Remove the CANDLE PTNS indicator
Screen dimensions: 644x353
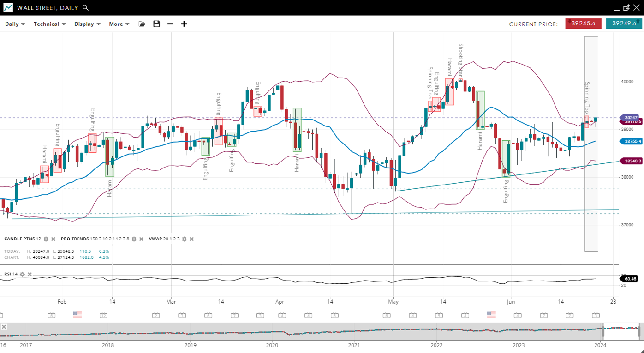53,239
